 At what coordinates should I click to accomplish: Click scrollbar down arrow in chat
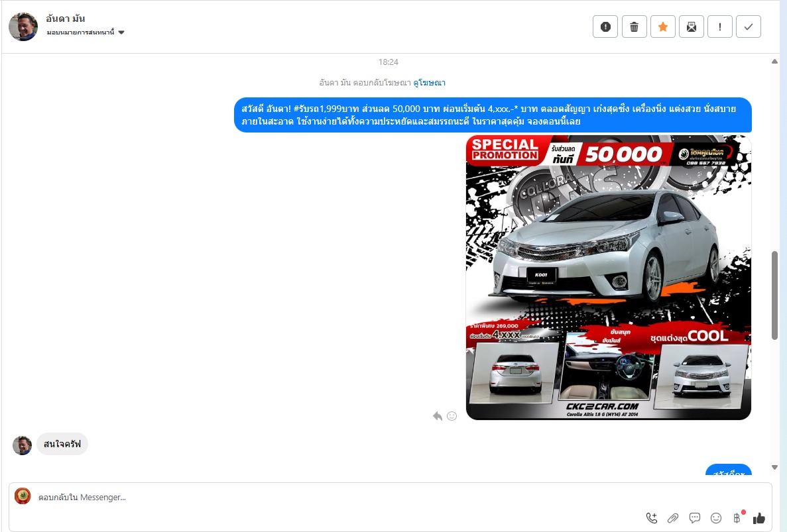(774, 467)
